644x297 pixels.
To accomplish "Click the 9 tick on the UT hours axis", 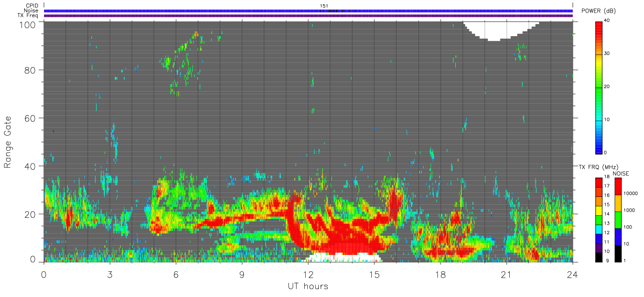I will 242,274.
